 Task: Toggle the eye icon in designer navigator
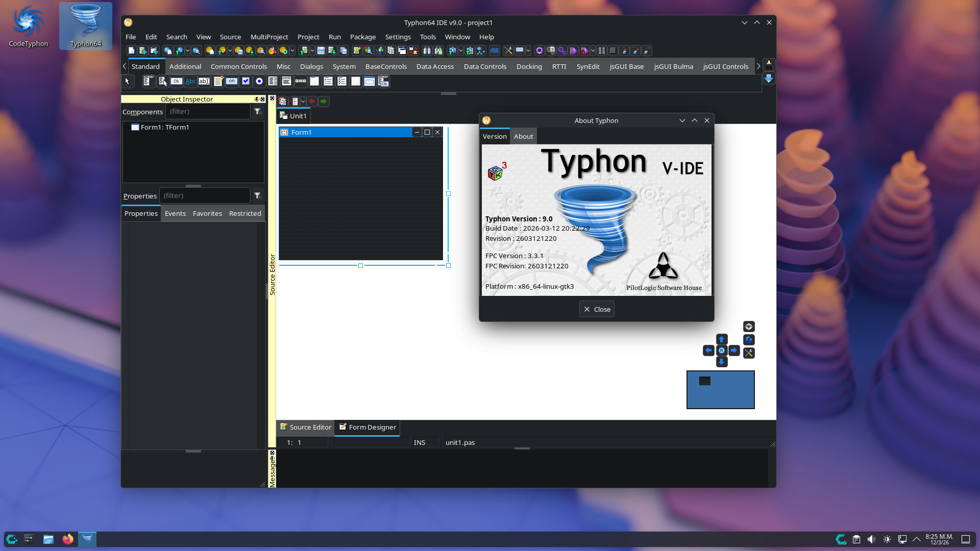(x=749, y=327)
